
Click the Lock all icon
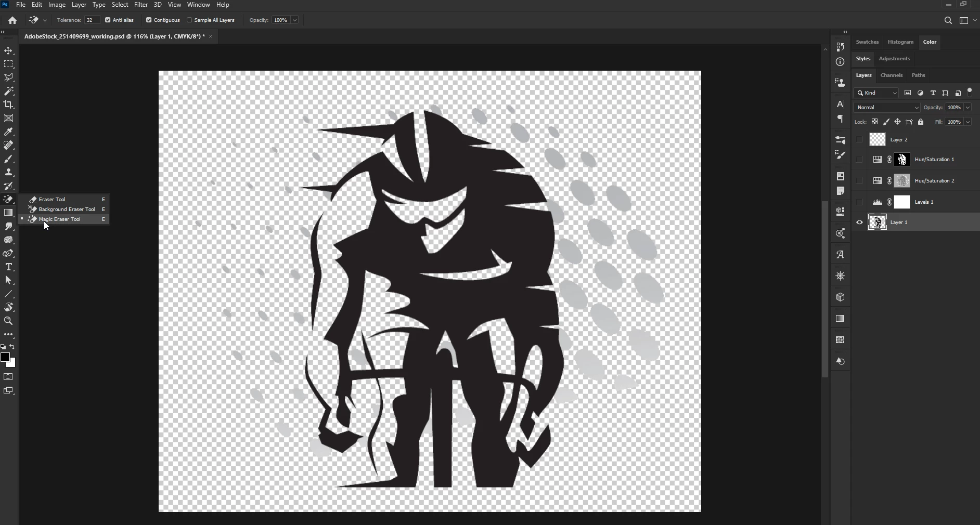coord(921,122)
